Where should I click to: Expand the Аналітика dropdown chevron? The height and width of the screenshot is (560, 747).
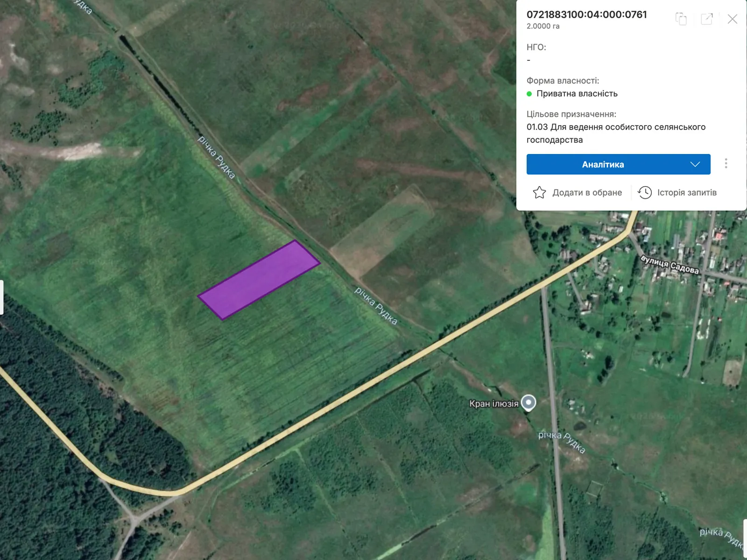[695, 164]
